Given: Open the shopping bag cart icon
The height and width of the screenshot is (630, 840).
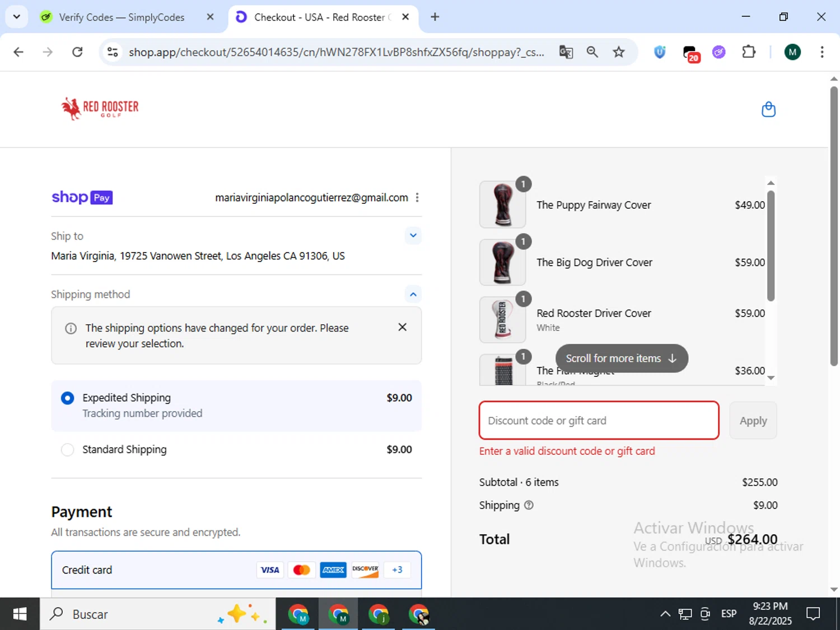Looking at the screenshot, I should click(x=768, y=109).
